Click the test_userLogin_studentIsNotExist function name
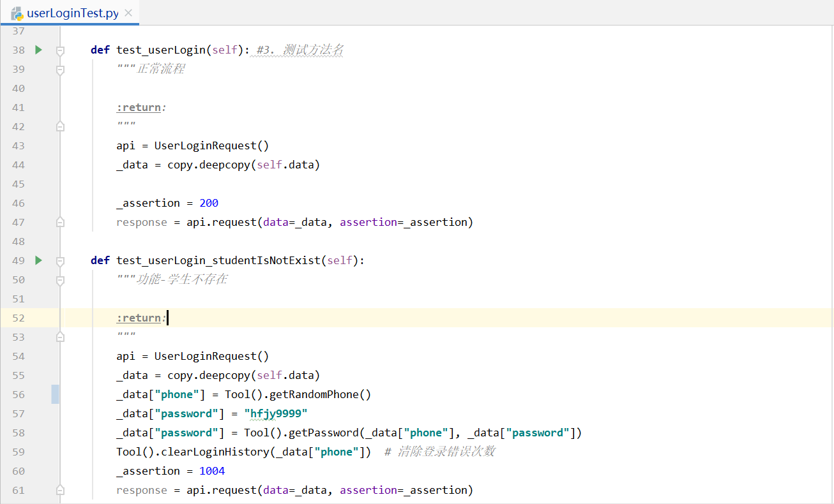The width and height of the screenshot is (834, 504). 218,260
